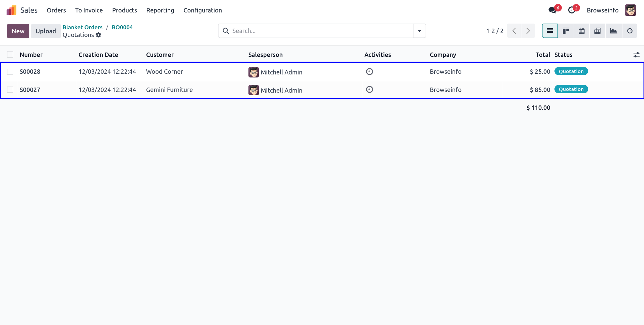Switch to Kanban view

tap(566, 31)
